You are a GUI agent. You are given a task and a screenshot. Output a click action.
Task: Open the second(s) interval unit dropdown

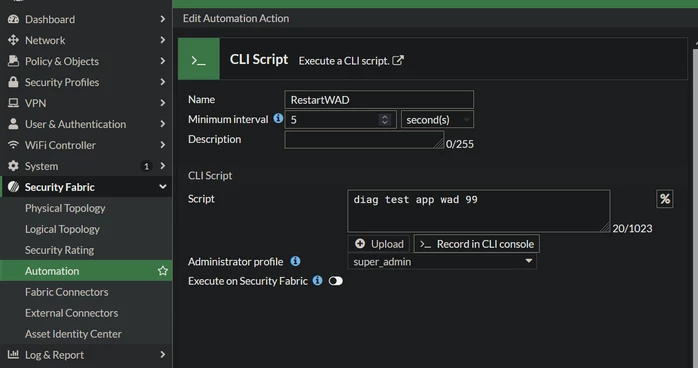click(x=437, y=119)
